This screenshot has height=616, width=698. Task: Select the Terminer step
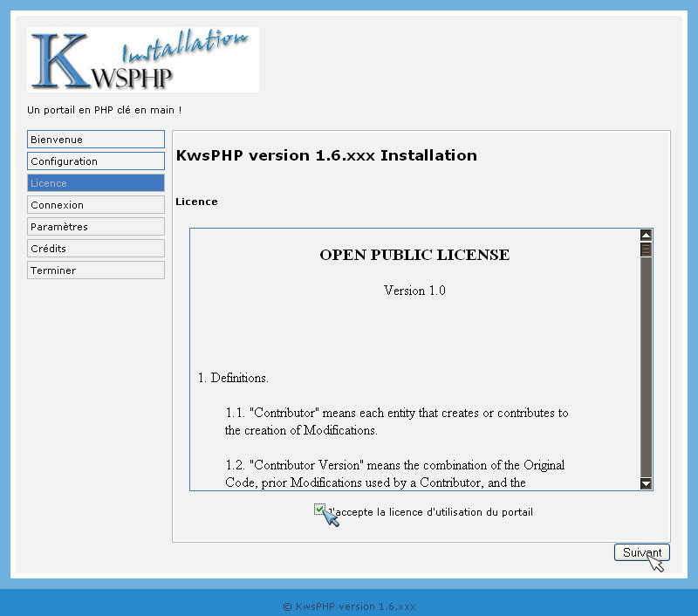tap(96, 270)
